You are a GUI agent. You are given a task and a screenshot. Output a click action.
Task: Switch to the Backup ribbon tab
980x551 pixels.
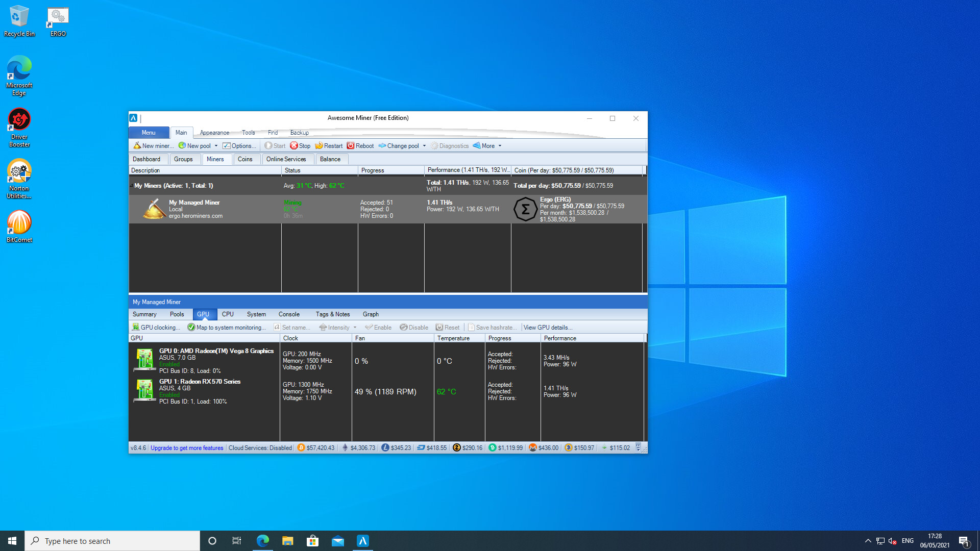coord(300,133)
